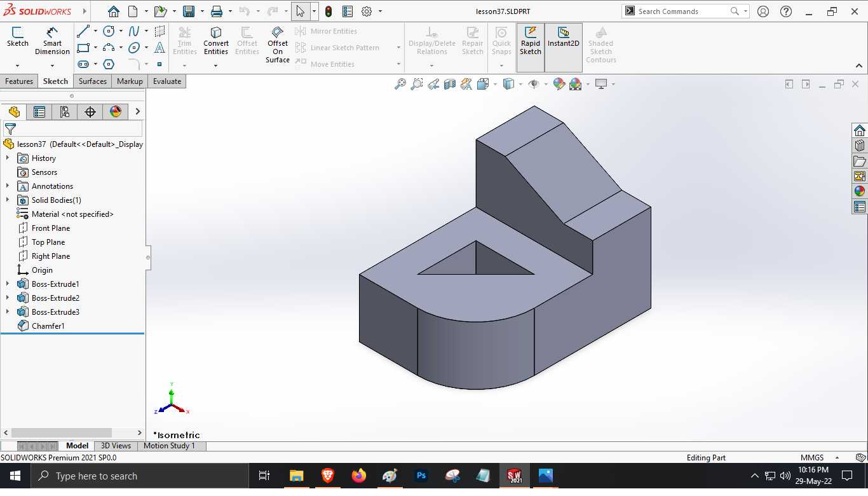Select the sketch Text tool
This screenshot has height=496, width=868.
(159, 48)
